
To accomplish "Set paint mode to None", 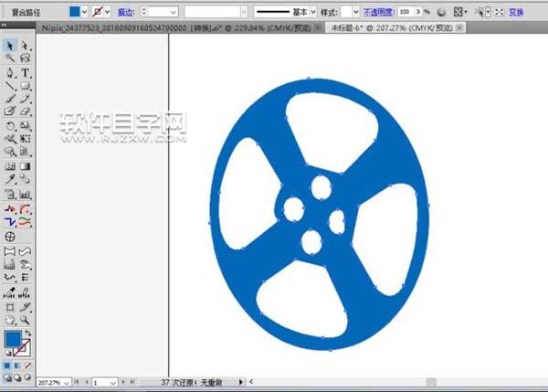I will tap(27, 366).
